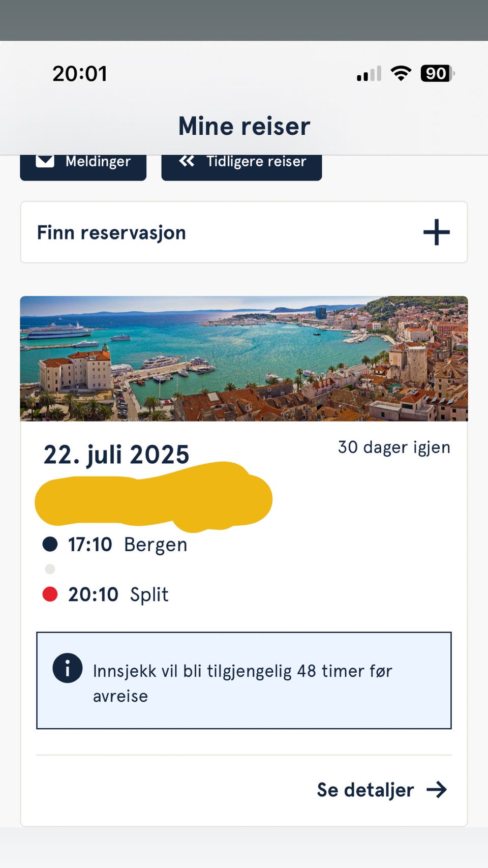Screen dimensions: 488x868
Task: Click the red arrival dot for Split
Action: click(x=50, y=594)
